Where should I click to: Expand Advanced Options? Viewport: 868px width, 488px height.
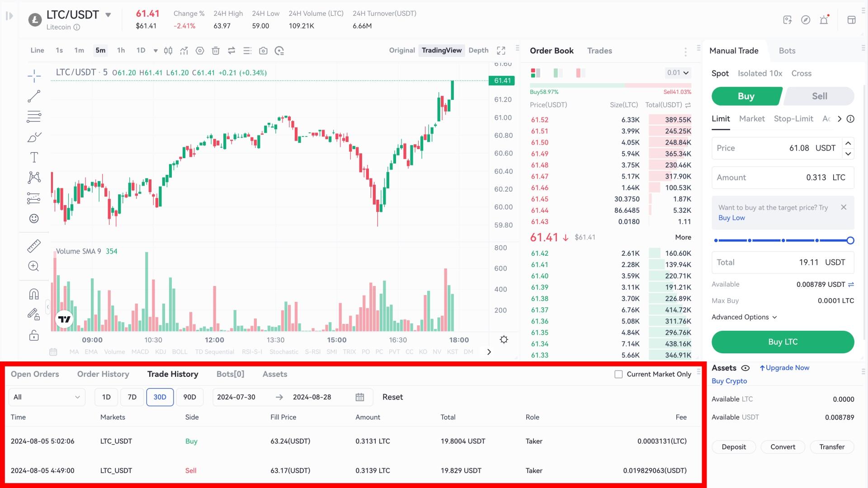click(744, 317)
